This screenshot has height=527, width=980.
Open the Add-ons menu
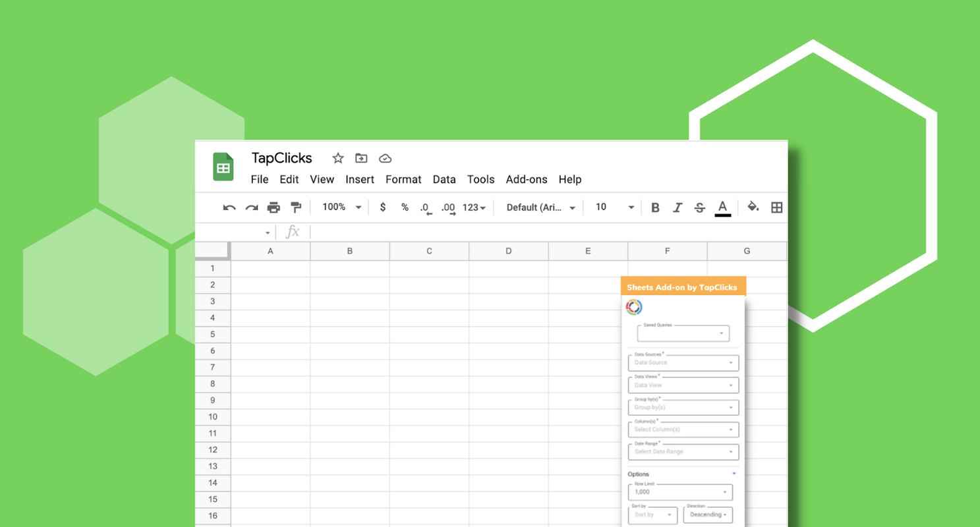click(527, 179)
